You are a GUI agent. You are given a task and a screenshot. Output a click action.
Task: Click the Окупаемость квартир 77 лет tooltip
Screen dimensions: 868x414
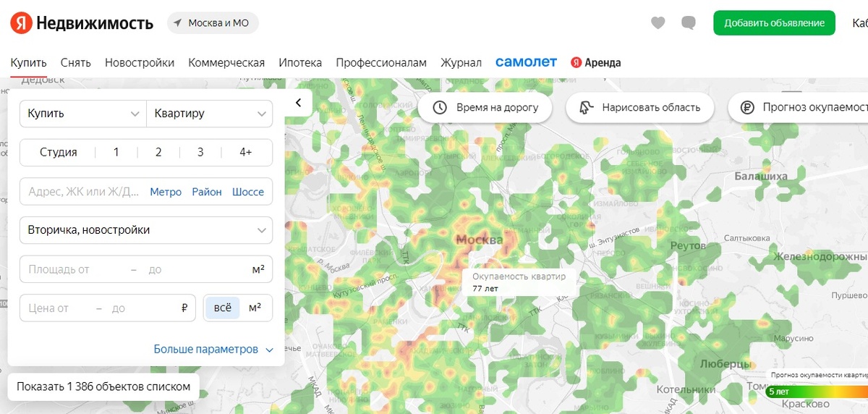519,282
